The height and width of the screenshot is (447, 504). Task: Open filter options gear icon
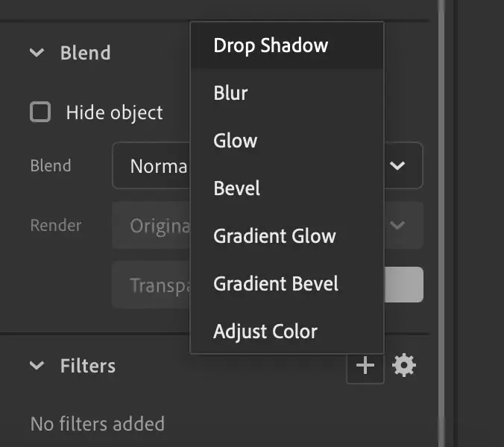[404, 366]
